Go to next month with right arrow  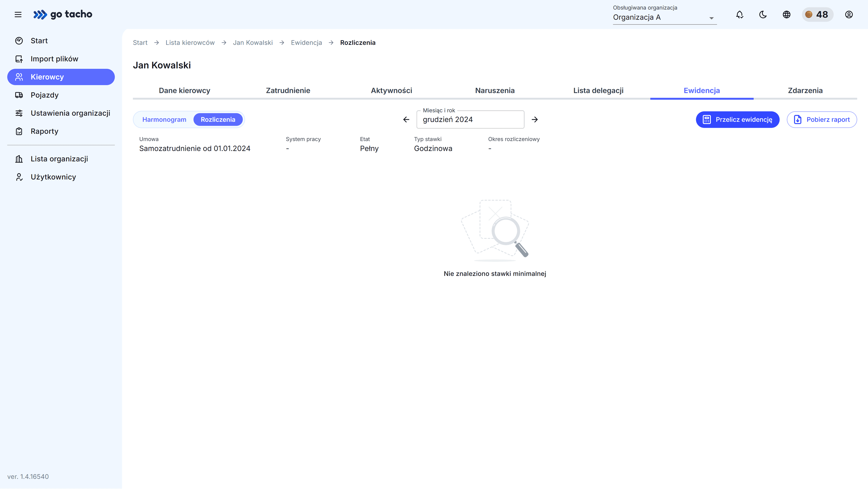(535, 119)
